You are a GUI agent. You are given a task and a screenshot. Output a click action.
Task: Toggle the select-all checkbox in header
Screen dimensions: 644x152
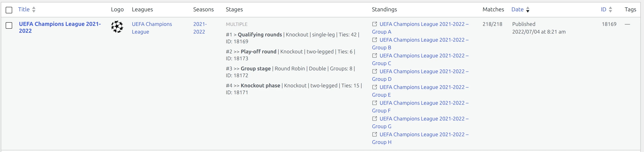(x=9, y=10)
